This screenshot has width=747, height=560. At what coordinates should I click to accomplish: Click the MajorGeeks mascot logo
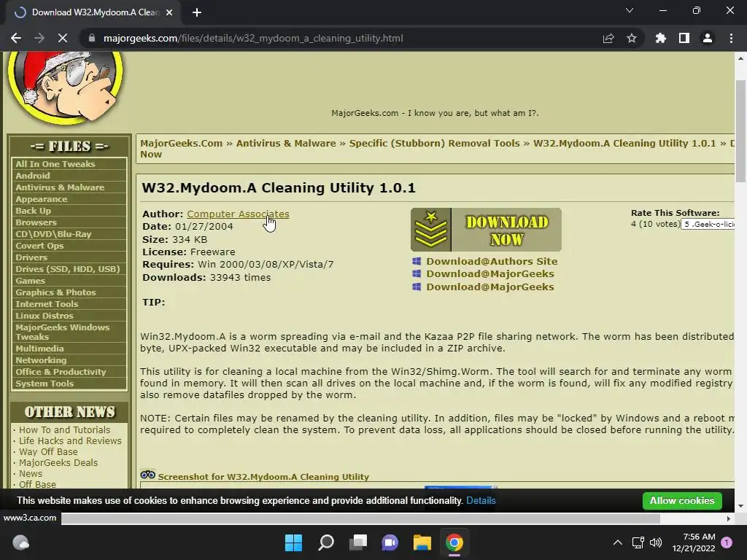(x=65, y=87)
